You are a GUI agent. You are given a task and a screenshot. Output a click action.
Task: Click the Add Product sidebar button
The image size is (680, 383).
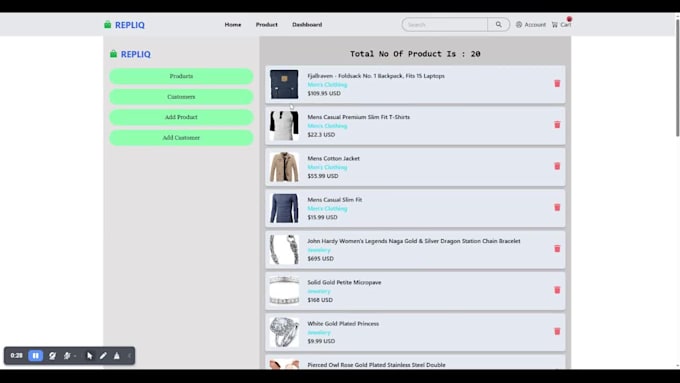pos(181,117)
